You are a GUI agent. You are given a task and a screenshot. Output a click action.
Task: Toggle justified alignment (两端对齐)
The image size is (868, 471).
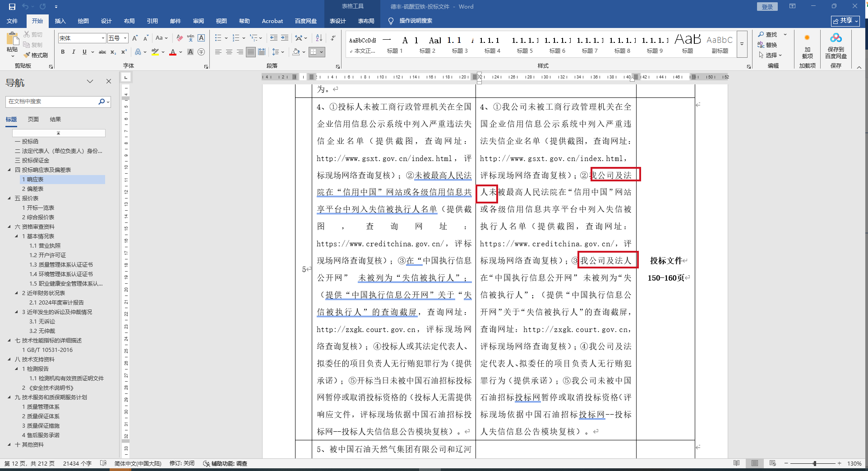click(251, 52)
